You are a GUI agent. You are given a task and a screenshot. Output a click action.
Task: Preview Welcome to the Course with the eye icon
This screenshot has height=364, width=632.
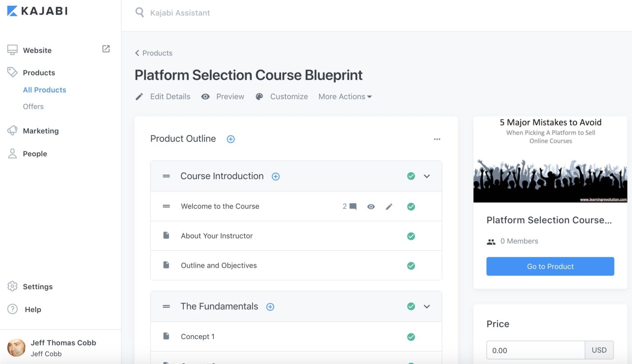tap(371, 206)
